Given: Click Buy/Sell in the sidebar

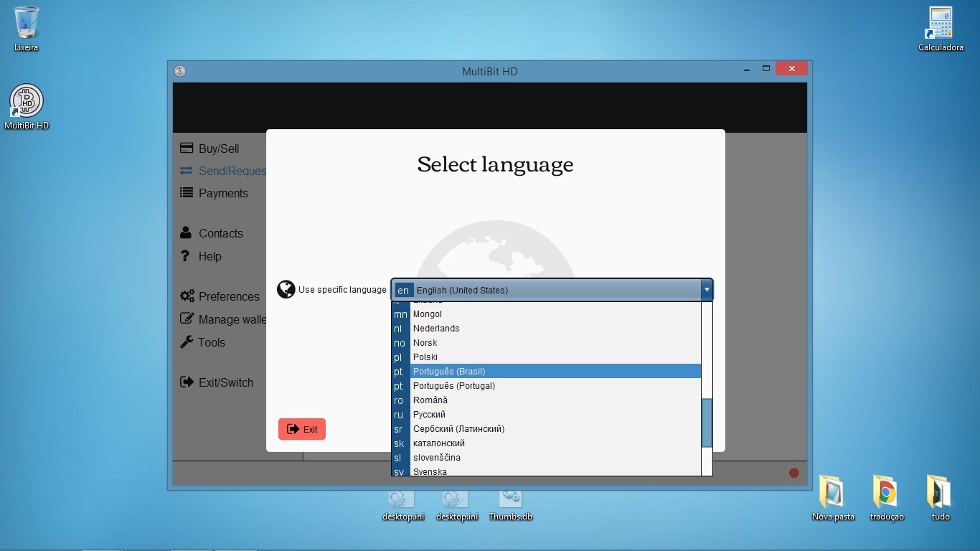Looking at the screenshot, I should coord(218,149).
